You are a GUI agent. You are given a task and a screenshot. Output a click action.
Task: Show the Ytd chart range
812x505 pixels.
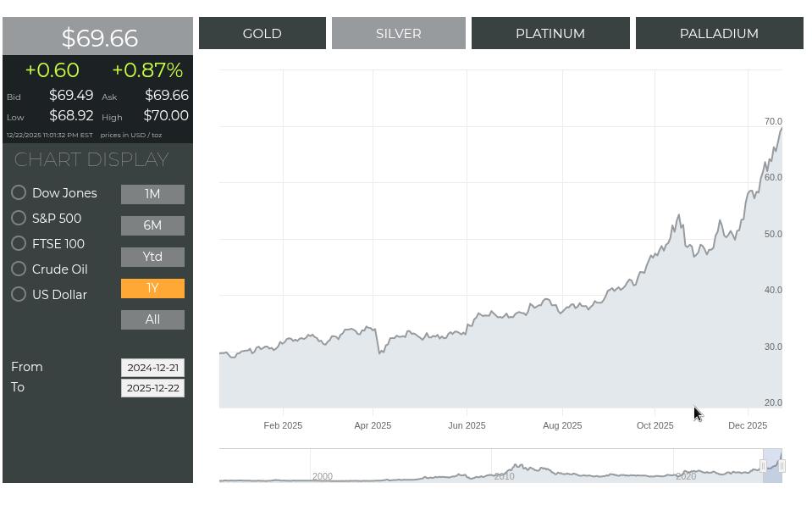tap(152, 258)
